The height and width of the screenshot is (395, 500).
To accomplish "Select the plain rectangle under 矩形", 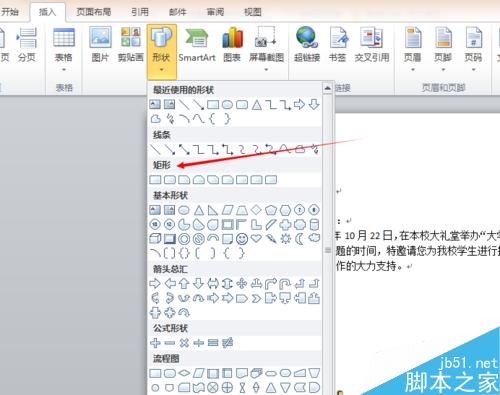I will (155, 180).
